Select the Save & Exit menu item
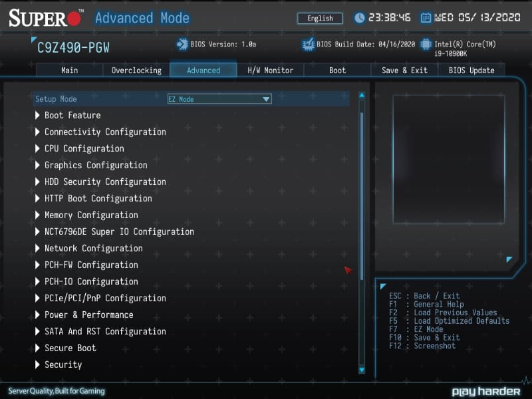Screen dimensions: 532x399 (404, 70)
